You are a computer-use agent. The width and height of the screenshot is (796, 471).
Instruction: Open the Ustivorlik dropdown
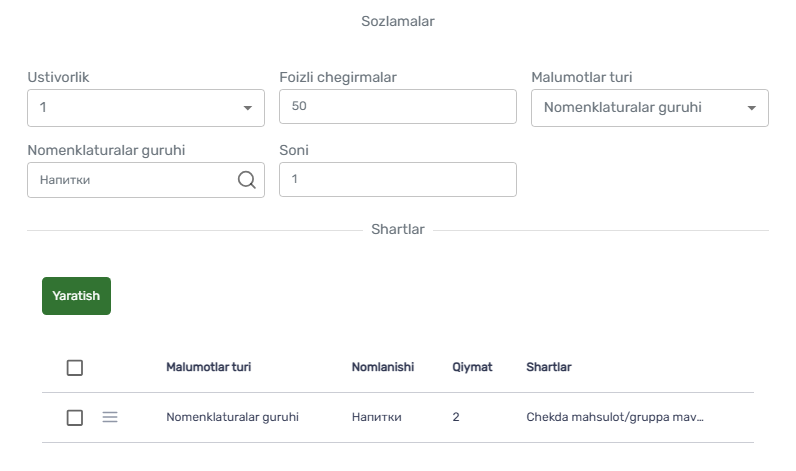pos(146,108)
